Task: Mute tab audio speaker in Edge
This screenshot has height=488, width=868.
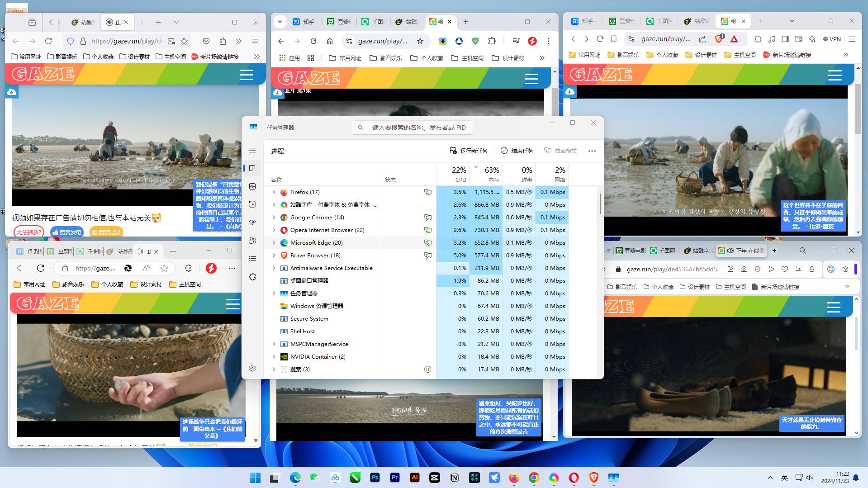Action: (x=139, y=251)
